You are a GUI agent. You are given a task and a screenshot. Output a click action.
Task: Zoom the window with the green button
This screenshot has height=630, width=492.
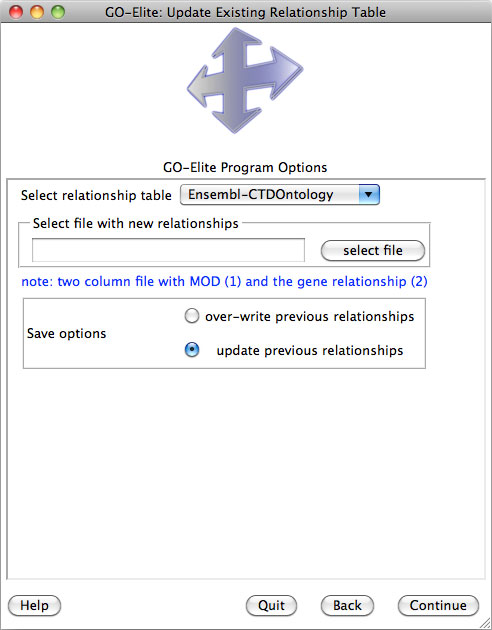[x=58, y=12]
